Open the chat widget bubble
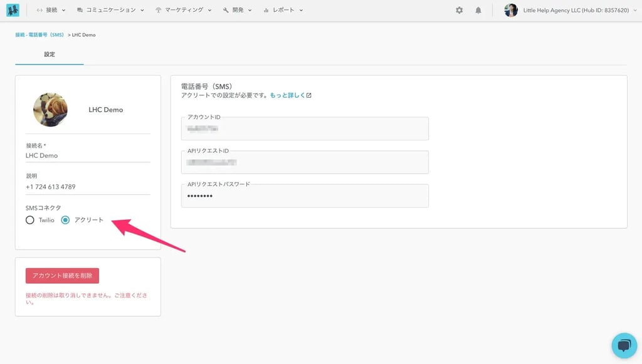642x364 pixels. pos(624,345)
